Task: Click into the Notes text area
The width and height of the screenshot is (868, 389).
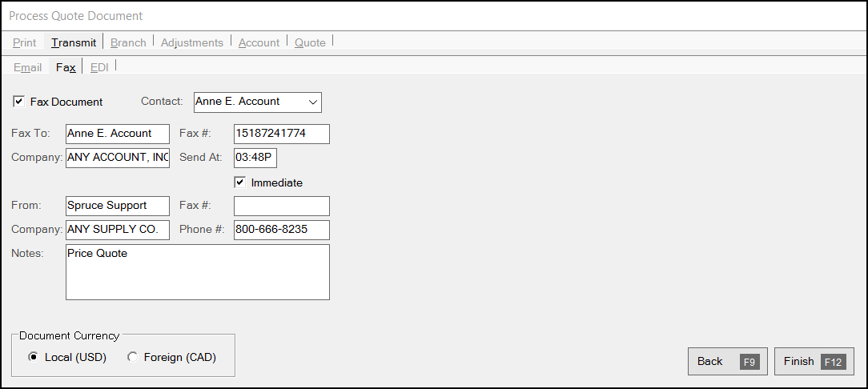Action: pyautogui.click(x=198, y=272)
